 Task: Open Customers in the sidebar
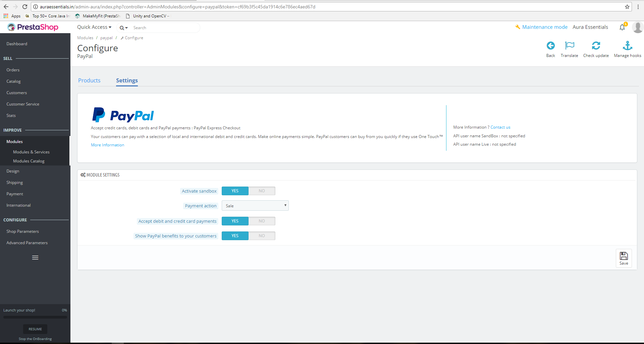tap(17, 93)
